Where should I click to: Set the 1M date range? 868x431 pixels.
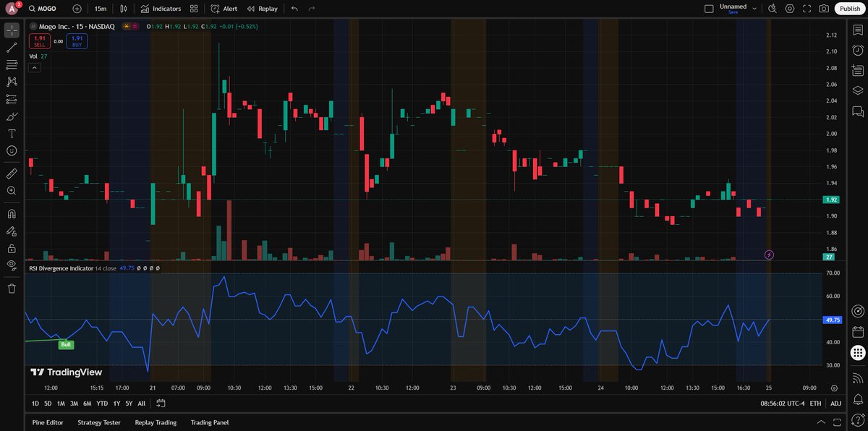click(x=61, y=404)
